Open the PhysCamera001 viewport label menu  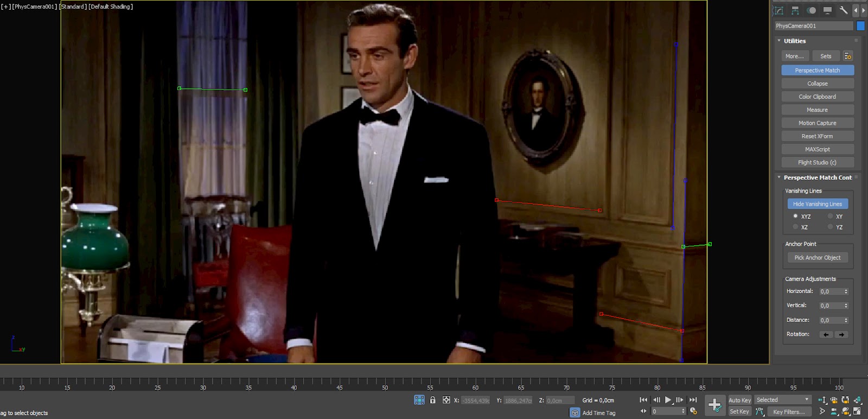[x=35, y=7]
